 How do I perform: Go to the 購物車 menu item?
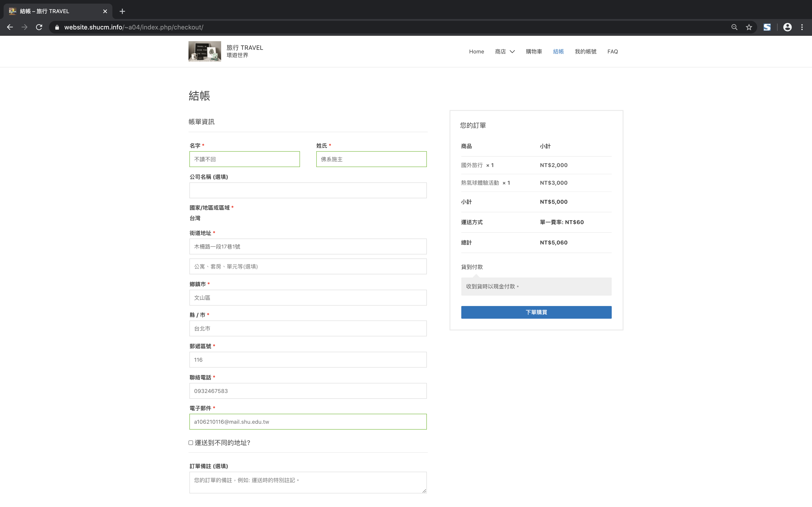coord(534,52)
